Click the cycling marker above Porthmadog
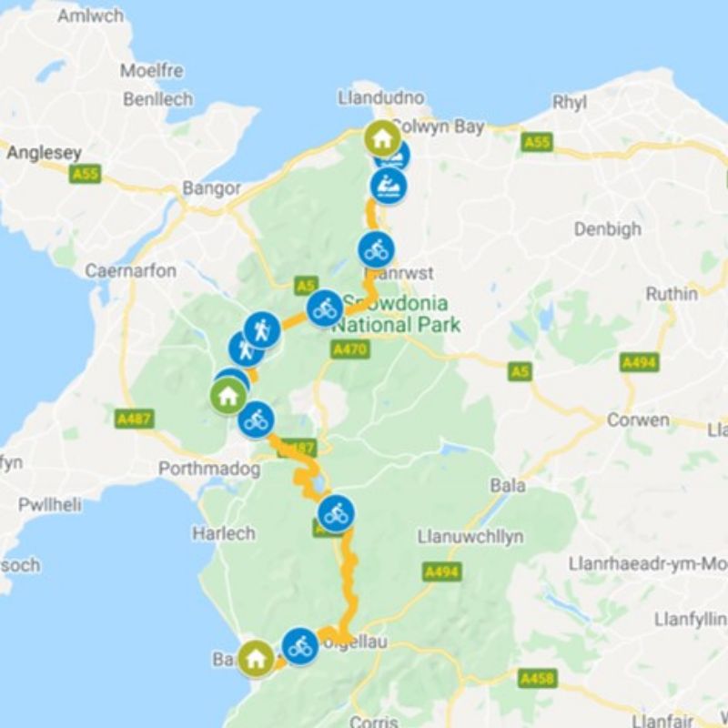Image resolution: width=728 pixels, height=728 pixels. point(256,420)
